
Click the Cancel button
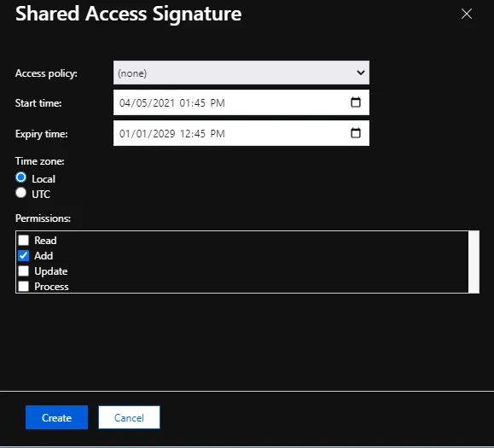tap(129, 417)
